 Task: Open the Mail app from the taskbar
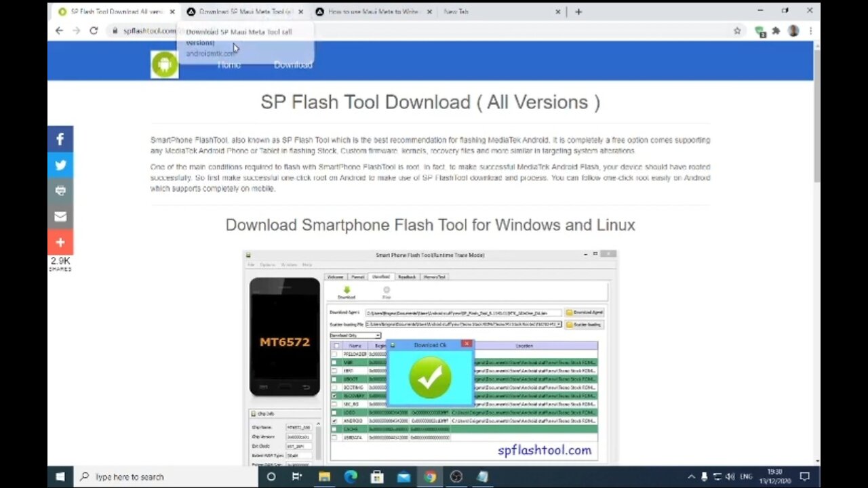403,476
